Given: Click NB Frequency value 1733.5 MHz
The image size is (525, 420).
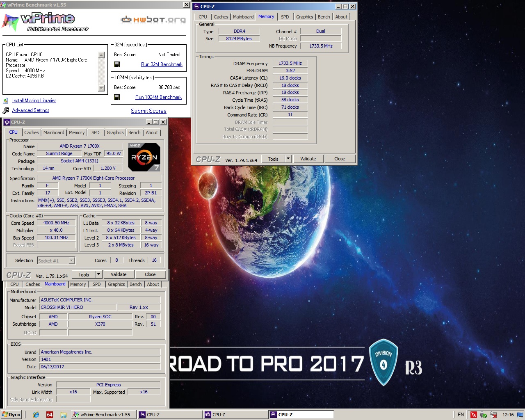Looking at the screenshot, I should tap(321, 46).
